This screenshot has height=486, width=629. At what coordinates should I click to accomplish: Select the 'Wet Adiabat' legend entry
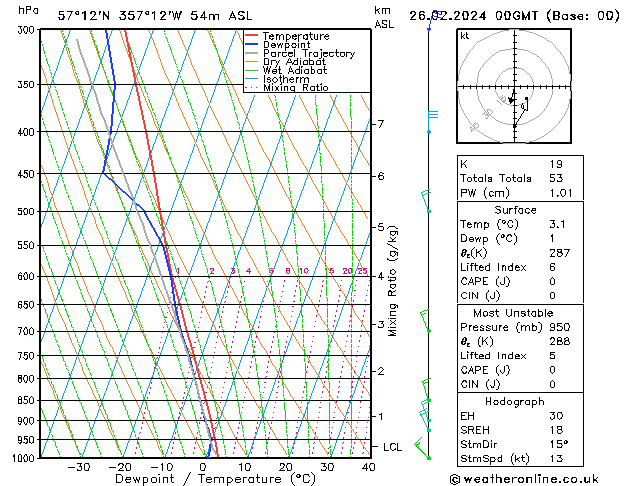(x=295, y=70)
